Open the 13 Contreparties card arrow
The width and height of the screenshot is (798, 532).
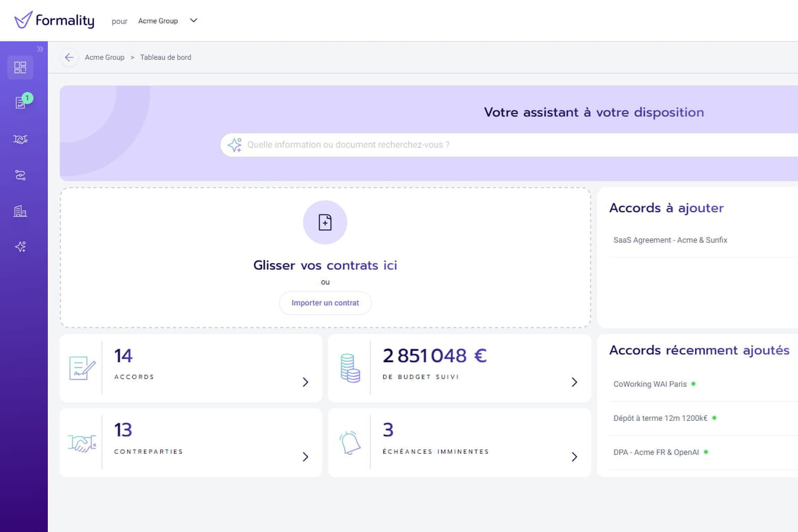(305, 456)
